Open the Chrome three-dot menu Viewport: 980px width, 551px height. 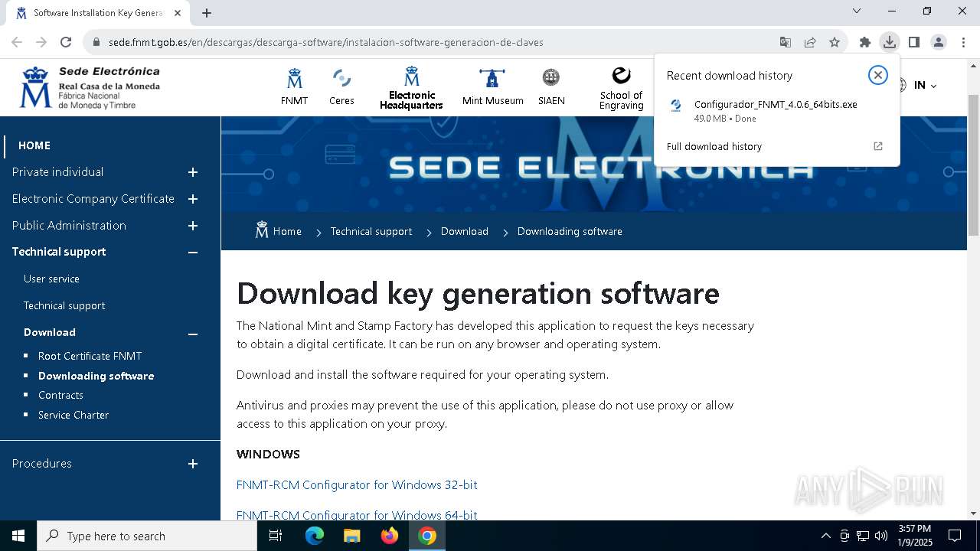[x=963, y=42]
